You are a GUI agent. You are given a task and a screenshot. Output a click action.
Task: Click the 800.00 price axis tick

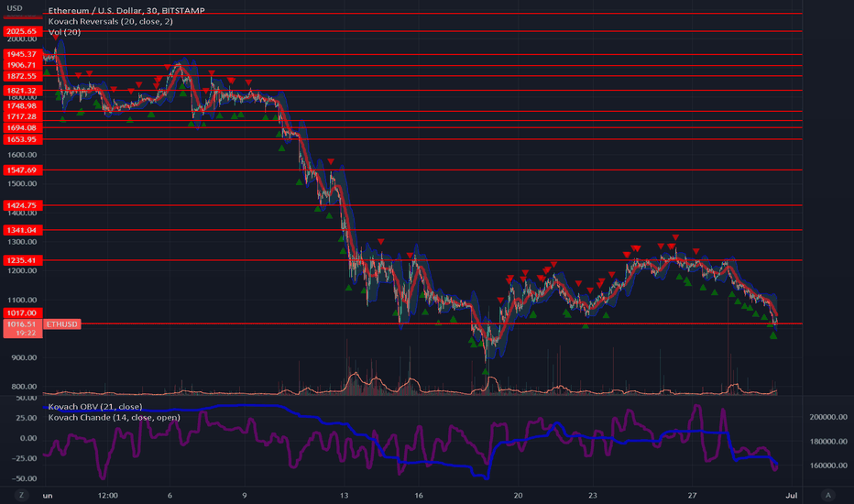click(24, 387)
